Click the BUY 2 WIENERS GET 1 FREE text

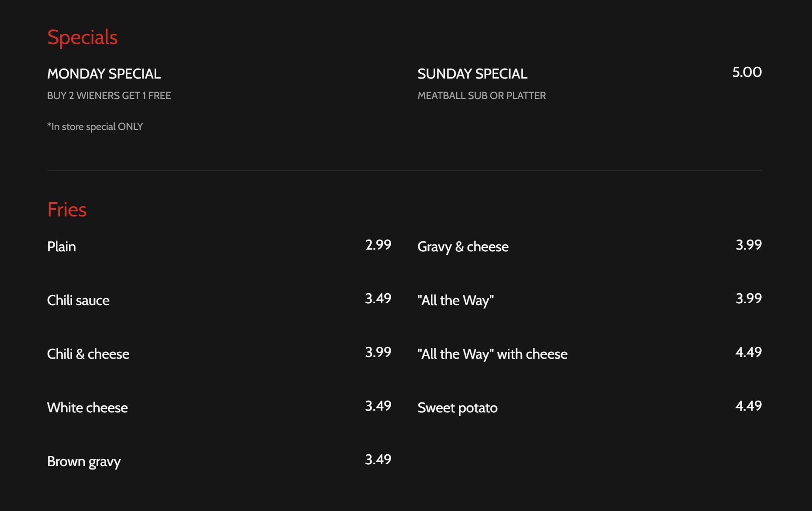tap(109, 96)
